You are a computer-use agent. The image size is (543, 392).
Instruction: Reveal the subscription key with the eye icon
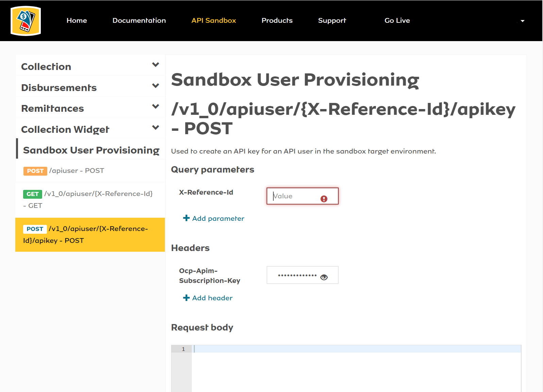click(x=324, y=277)
